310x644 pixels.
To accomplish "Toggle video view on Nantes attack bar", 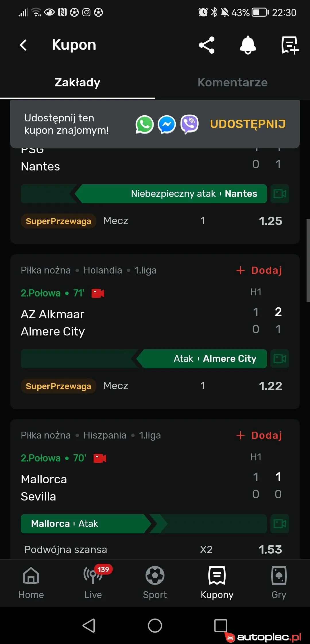I will [x=280, y=194].
